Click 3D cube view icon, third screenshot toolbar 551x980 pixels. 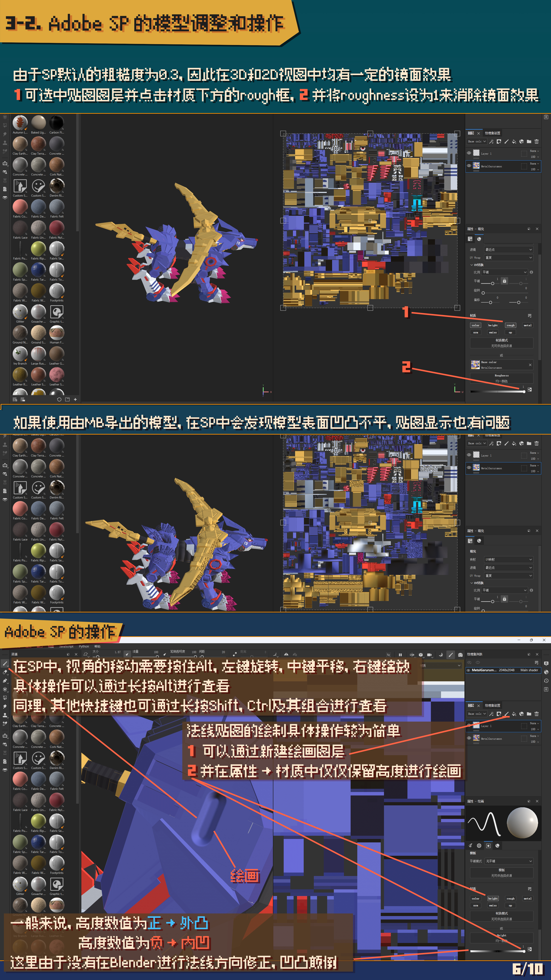click(421, 655)
